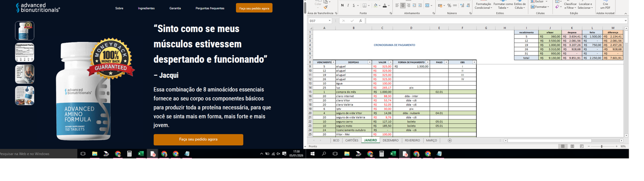Open the FORMA DE PAGAMENTO filter dropdown
The width and height of the screenshot is (644, 181).
point(427,62)
